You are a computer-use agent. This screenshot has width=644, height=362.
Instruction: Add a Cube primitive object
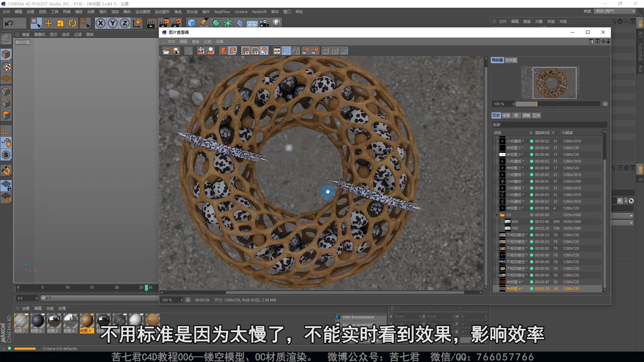tap(192, 23)
